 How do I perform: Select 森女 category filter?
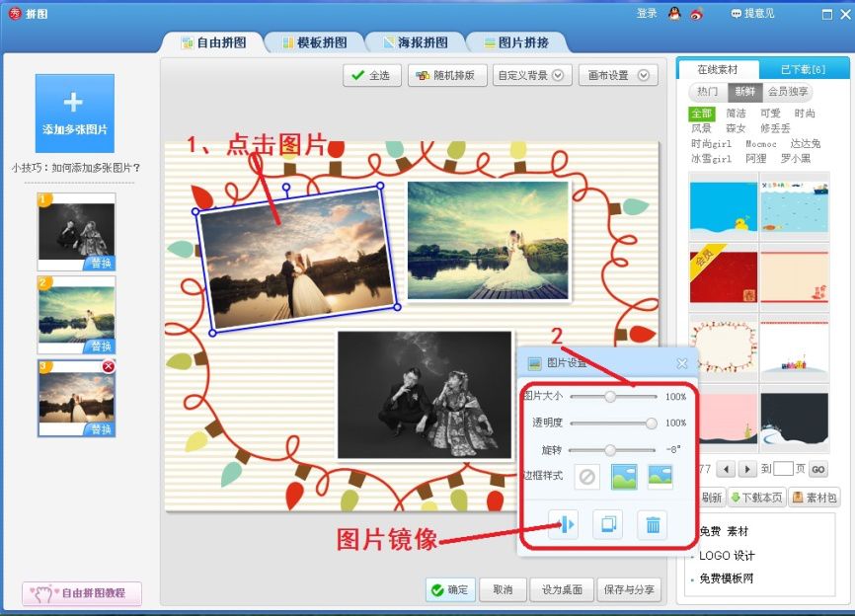click(x=736, y=128)
